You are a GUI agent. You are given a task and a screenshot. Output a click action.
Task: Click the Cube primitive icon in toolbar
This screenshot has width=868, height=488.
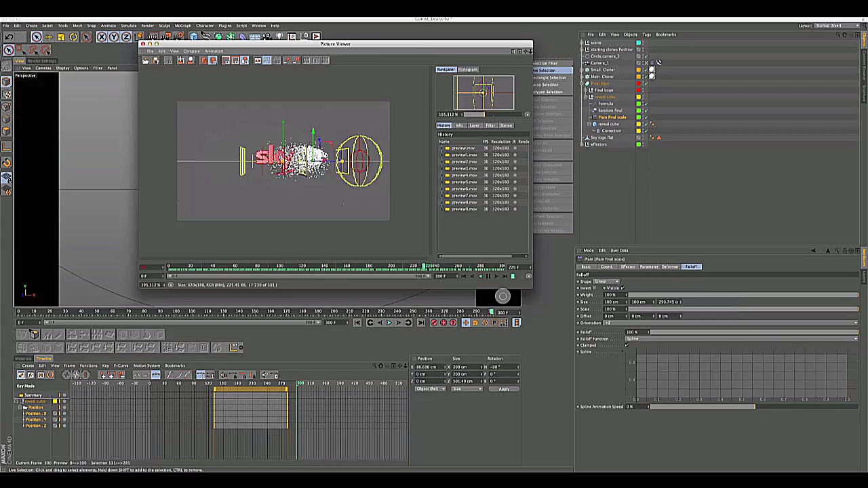(194, 37)
